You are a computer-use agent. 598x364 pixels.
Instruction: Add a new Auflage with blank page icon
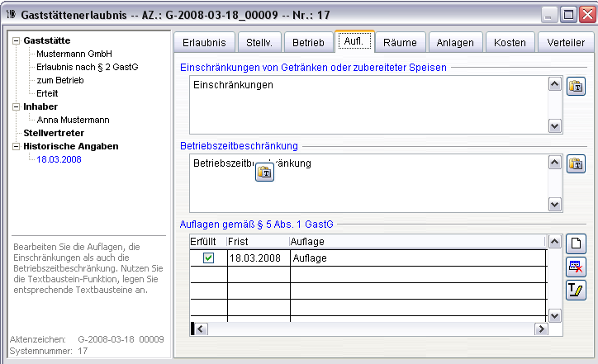point(576,243)
